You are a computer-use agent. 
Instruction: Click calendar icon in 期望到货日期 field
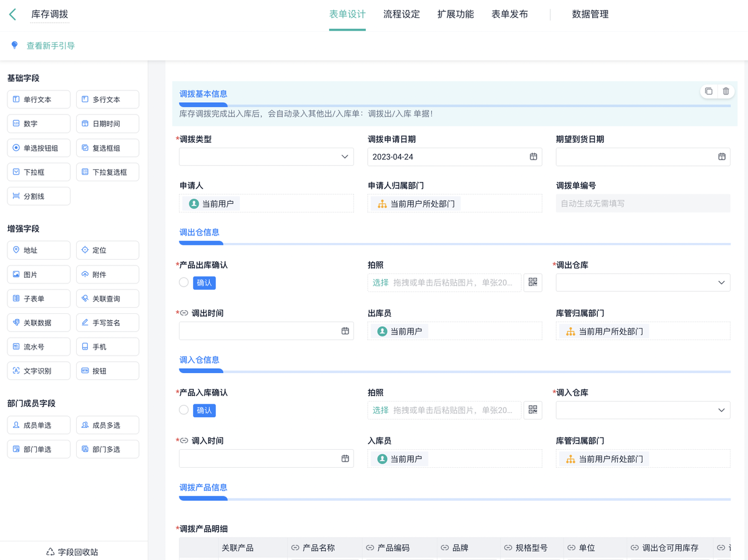pos(721,157)
